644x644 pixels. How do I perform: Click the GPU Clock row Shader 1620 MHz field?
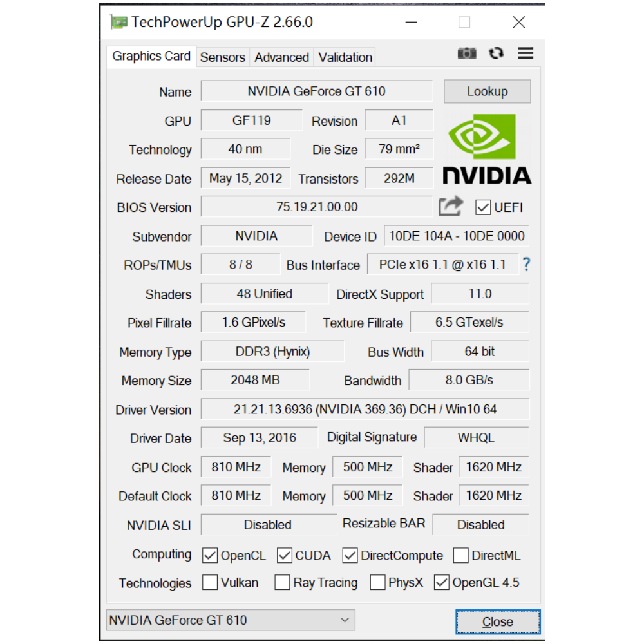494,467
